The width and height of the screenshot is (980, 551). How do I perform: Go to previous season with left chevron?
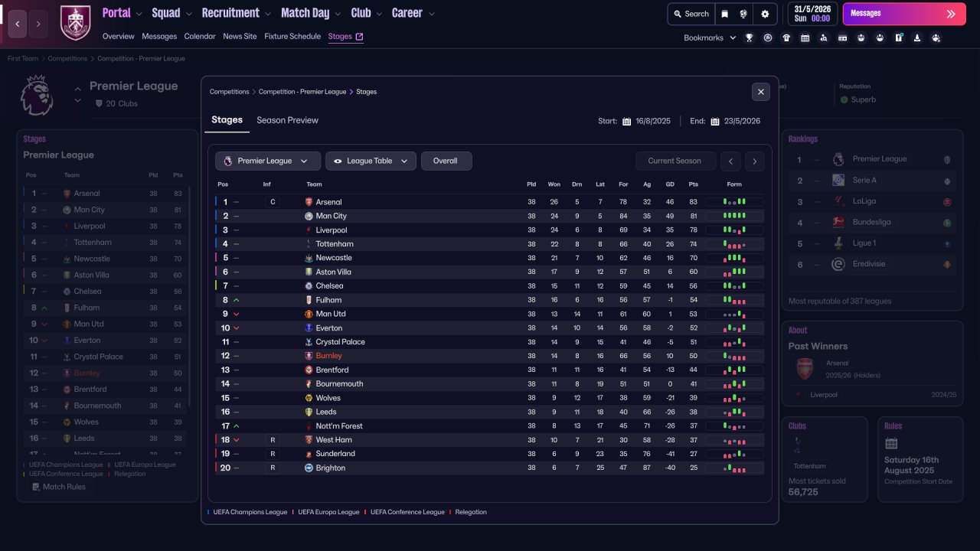click(732, 161)
